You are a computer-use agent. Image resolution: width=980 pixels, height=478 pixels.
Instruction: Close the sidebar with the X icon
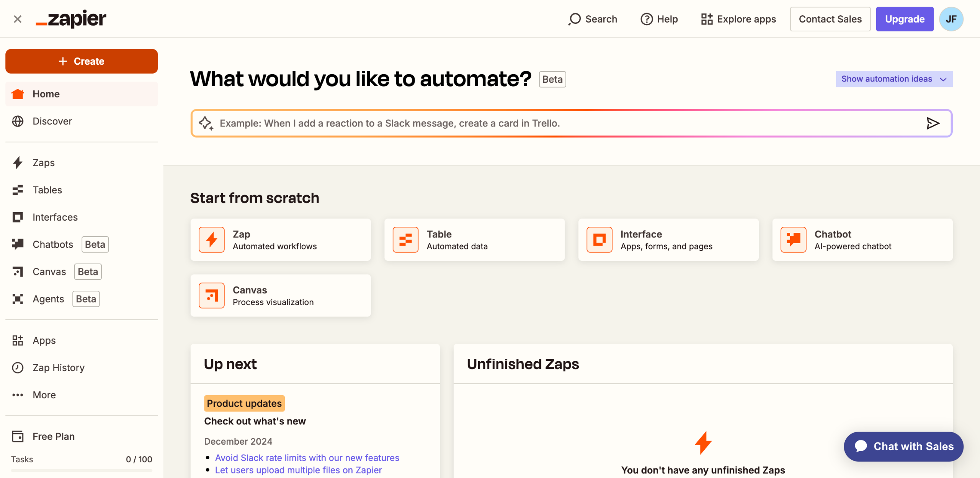[x=18, y=19]
